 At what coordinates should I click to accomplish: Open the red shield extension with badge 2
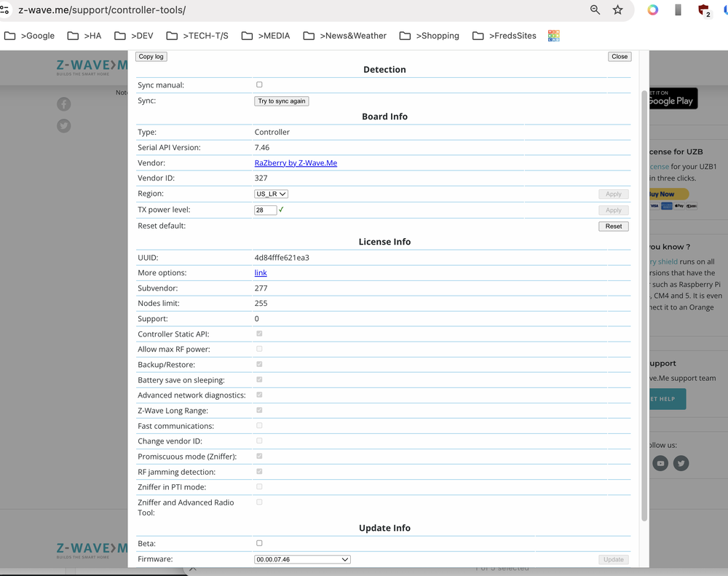(704, 10)
